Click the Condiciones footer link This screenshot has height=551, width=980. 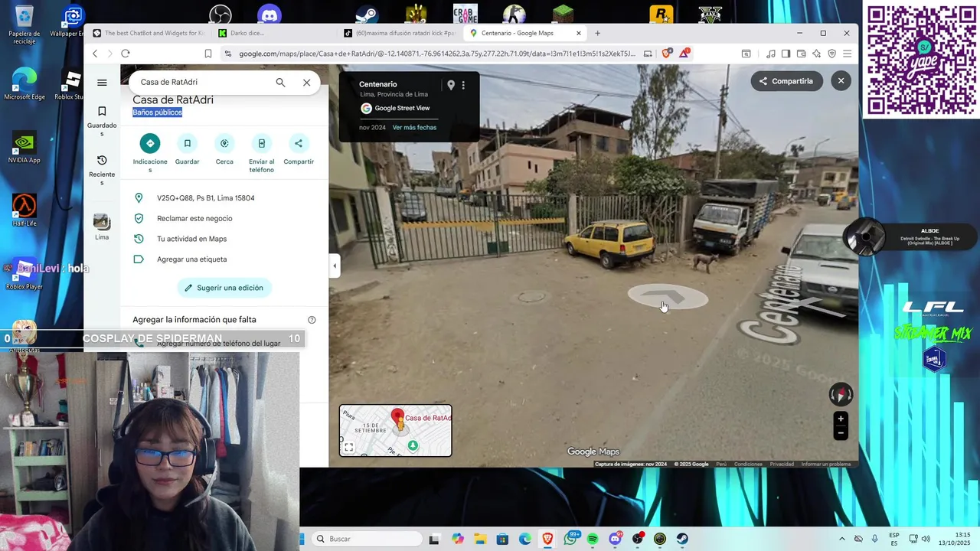coord(748,464)
